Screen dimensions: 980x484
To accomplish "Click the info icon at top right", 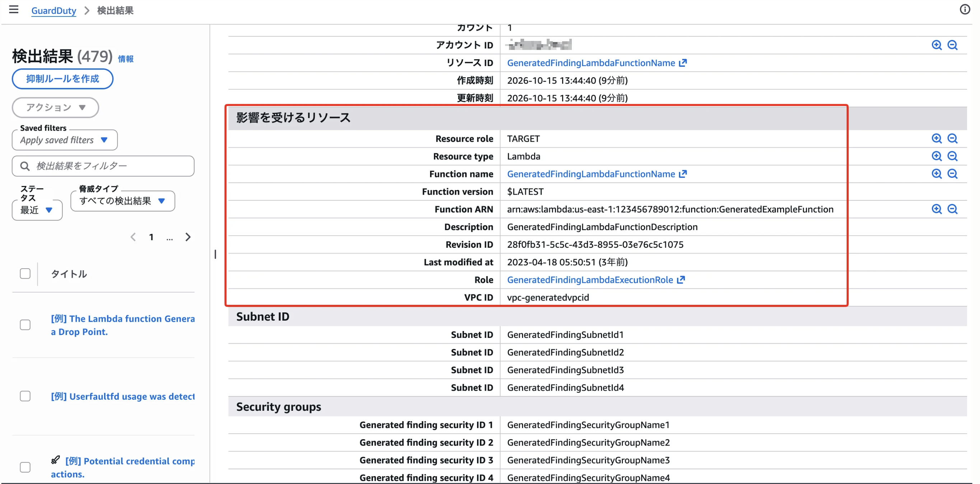I will [x=965, y=9].
